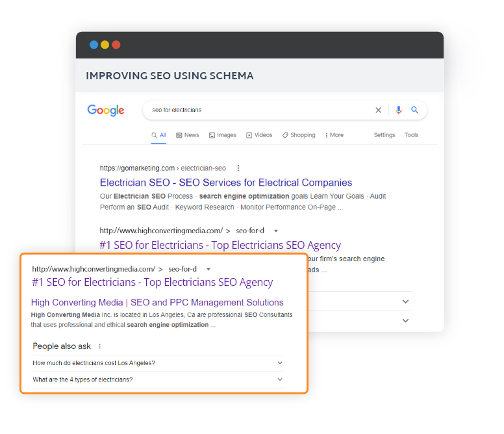Screen dimensions: 504x434
Task: Expand 'How much do electricians cost Los Angeles?'
Action: 158,363
